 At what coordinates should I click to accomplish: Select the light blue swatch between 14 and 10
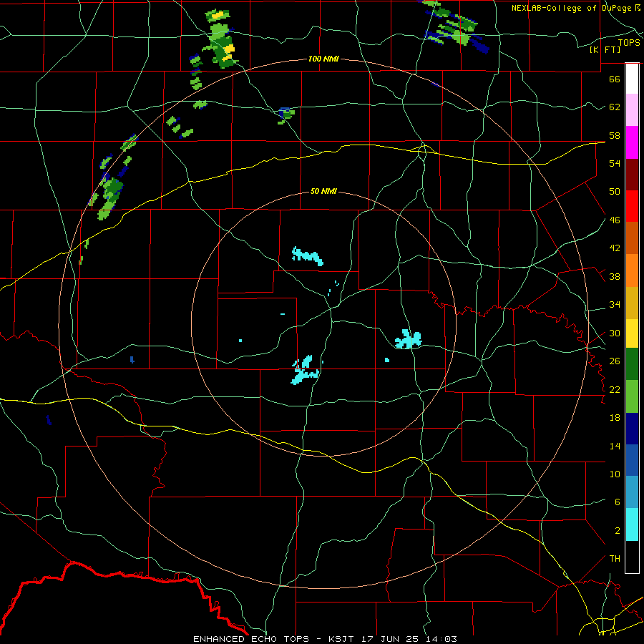[x=632, y=492]
